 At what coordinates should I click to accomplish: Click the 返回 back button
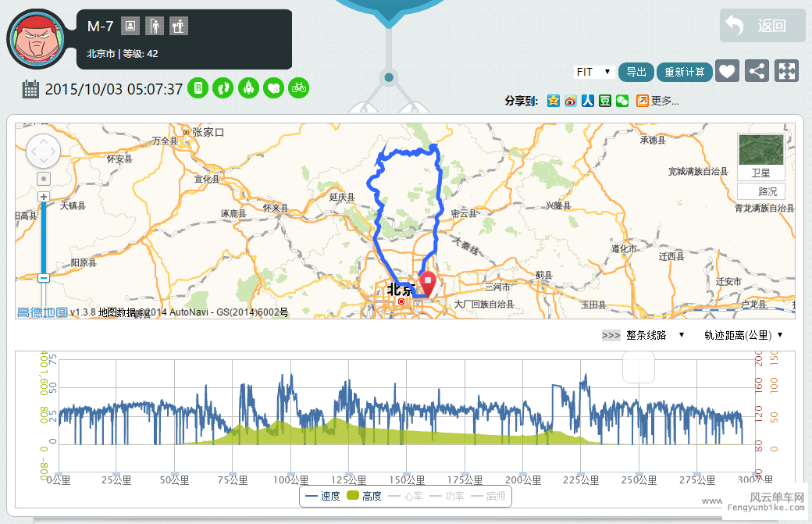click(762, 26)
